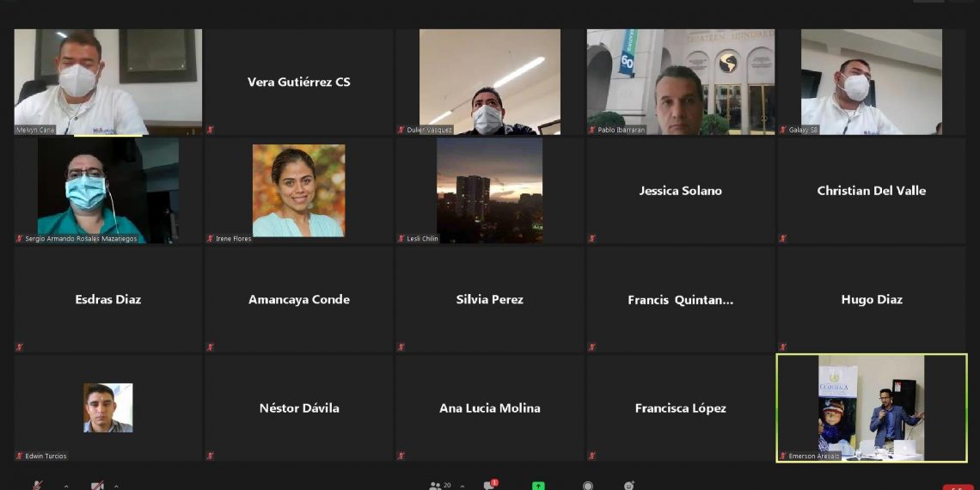Click the Lesli Chilin sunset picture tile

pyautogui.click(x=489, y=190)
